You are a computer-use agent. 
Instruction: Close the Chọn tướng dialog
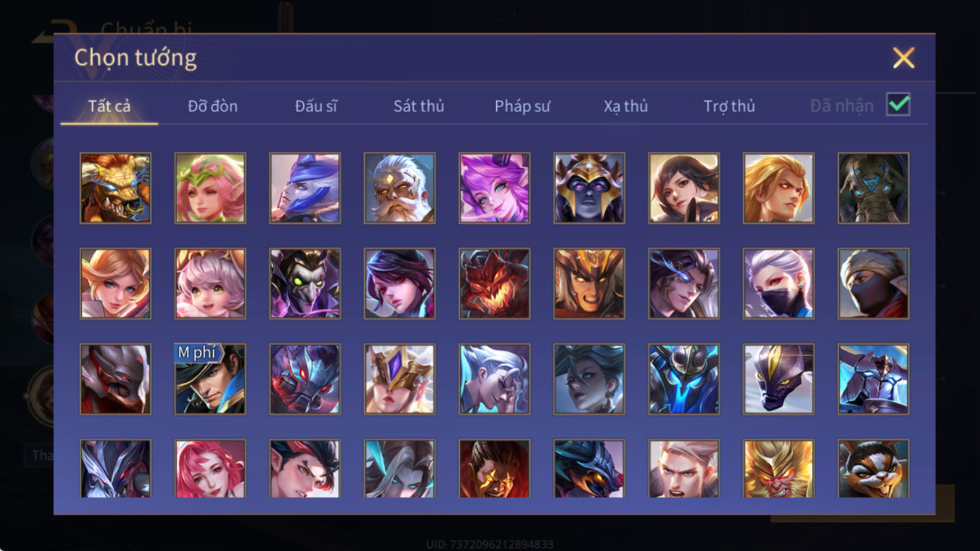[904, 58]
